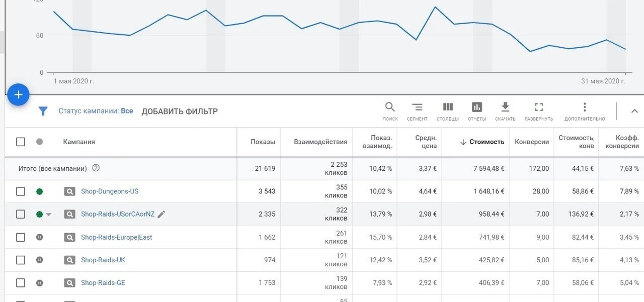Screen dimensions: 644x302
Task: Select the 5,04 % conversion rate cell
Action: (x=629, y=283)
